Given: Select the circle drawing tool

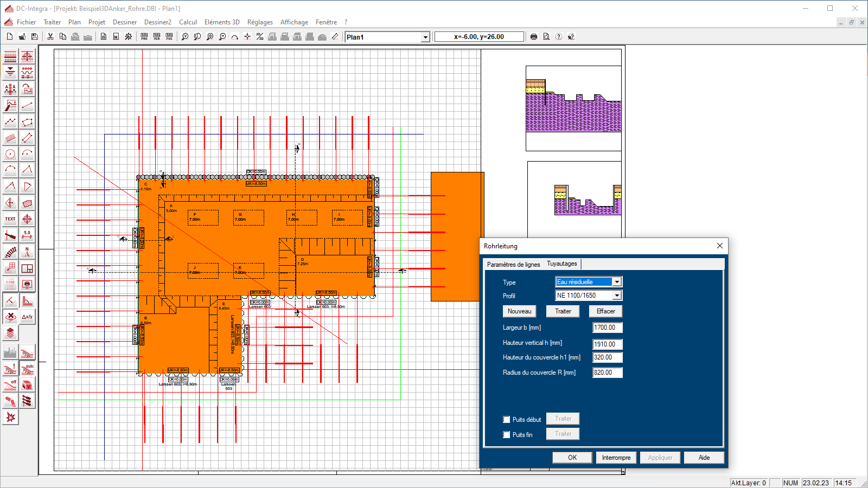Looking at the screenshot, I should point(10,154).
